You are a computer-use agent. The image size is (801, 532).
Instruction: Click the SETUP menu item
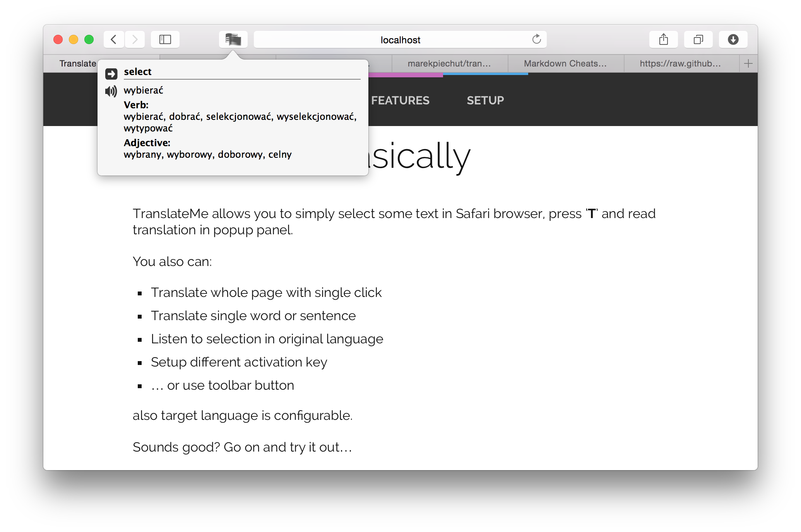[x=486, y=100]
